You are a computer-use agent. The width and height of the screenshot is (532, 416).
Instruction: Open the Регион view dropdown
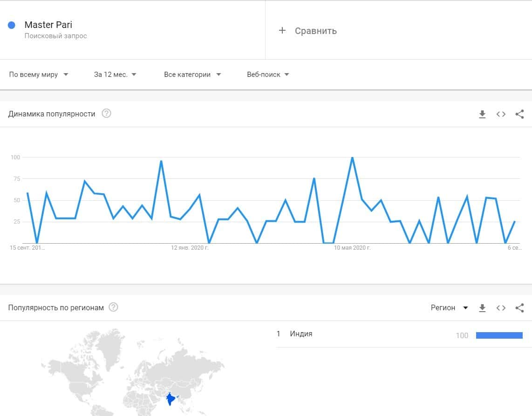tap(449, 308)
